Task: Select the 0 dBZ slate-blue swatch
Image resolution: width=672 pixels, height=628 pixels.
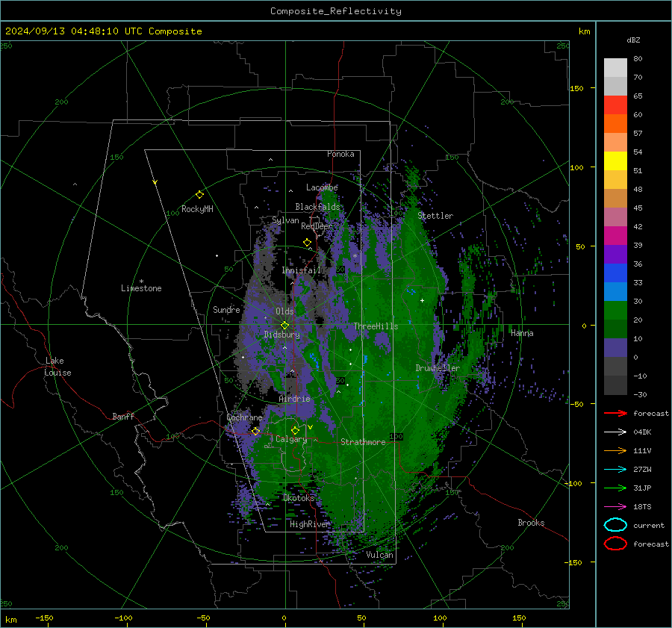Action: (615, 348)
